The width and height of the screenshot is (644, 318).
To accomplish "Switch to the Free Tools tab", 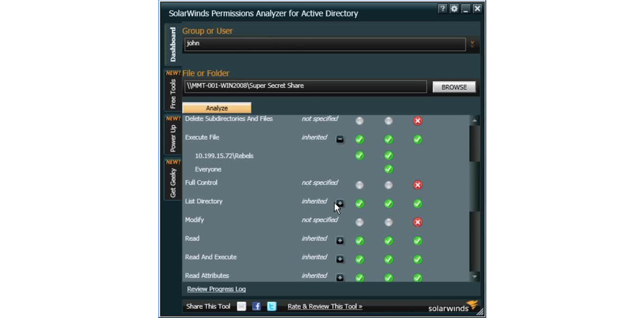I will click(x=173, y=91).
